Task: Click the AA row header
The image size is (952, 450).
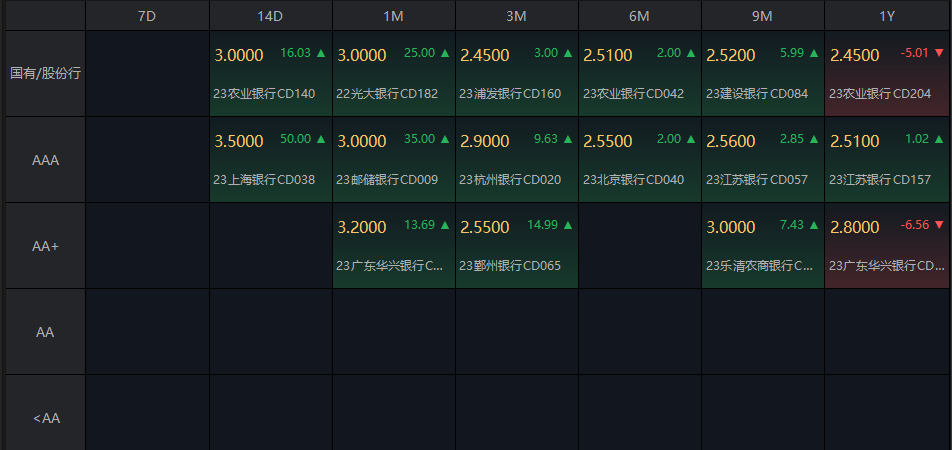Action: point(46,332)
